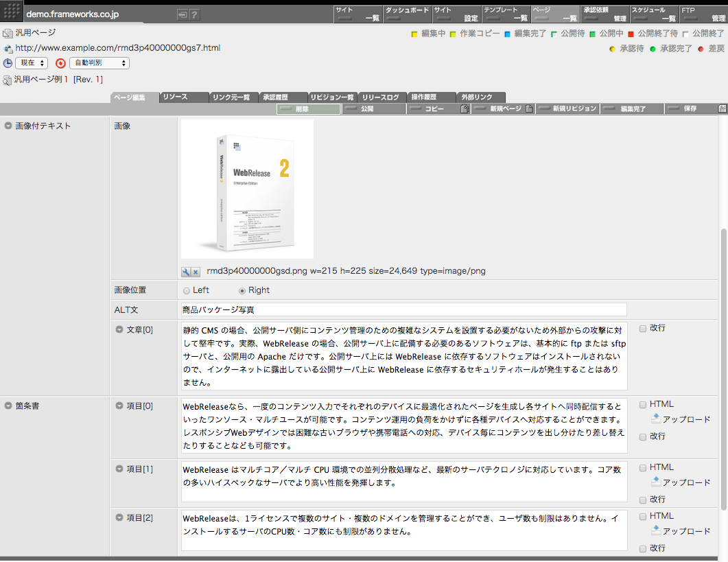The width and height of the screenshot is (728, 562).
Task: Click the red 公開終了待 status legend swatch
Action: pyautogui.click(x=631, y=34)
